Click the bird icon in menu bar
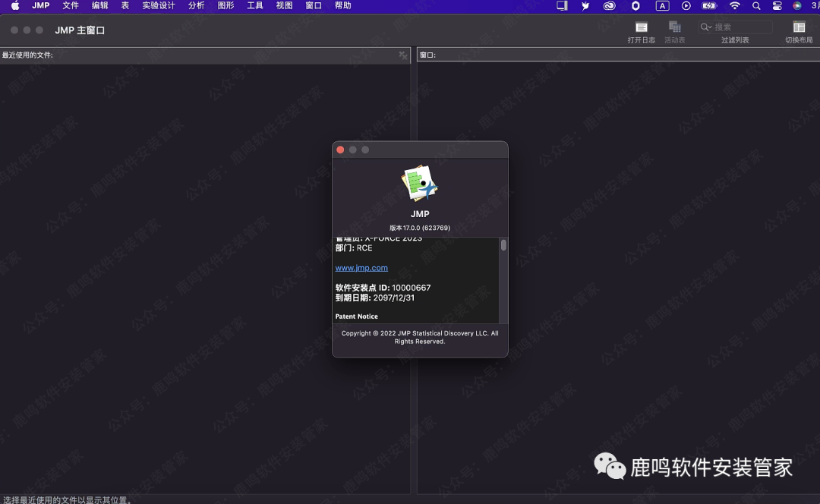820x504 pixels. [x=585, y=6]
